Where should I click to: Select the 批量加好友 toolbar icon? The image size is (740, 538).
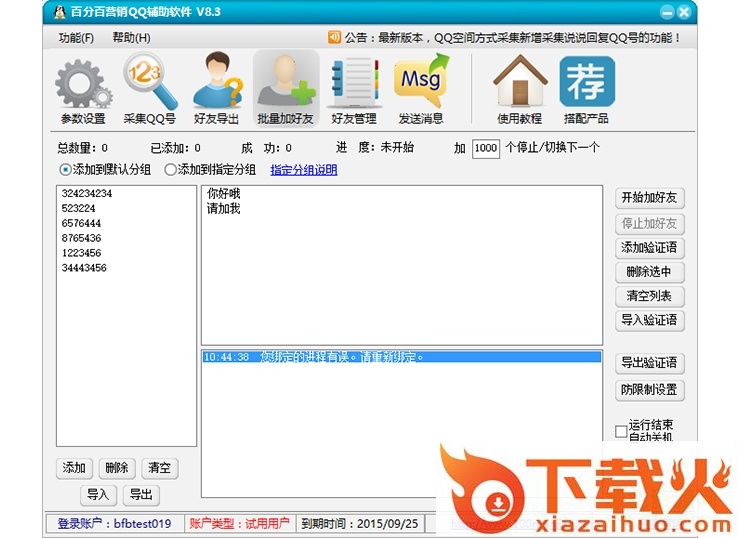tap(286, 88)
